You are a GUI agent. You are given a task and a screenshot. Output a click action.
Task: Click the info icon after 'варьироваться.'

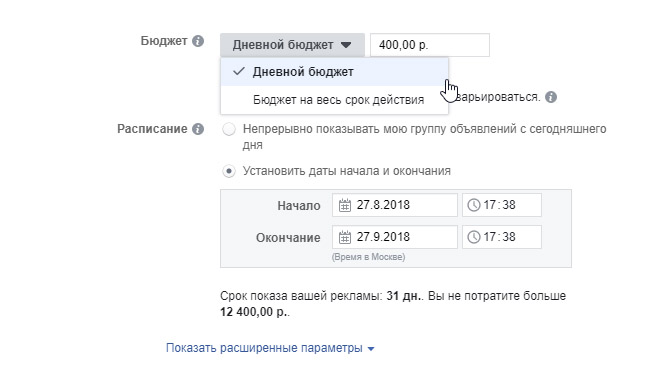pyautogui.click(x=551, y=98)
